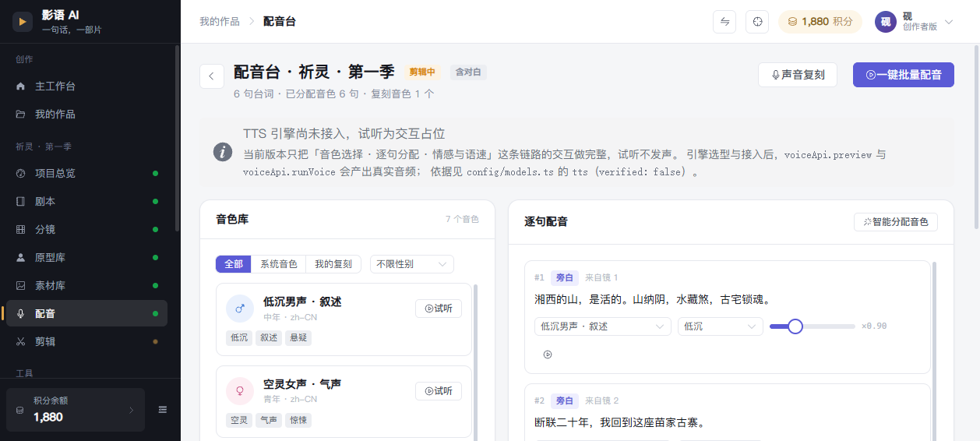Click 来自镜 1 source label

601,277
